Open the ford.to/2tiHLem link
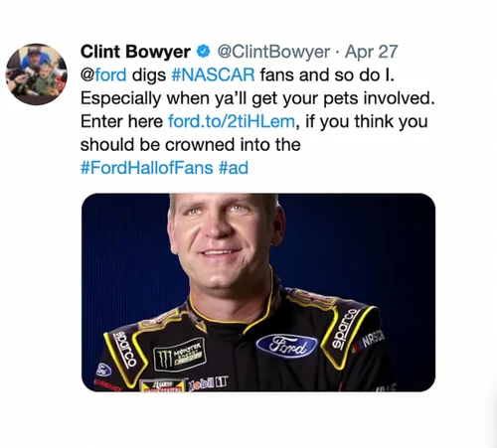Image resolution: width=497 pixels, height=448 pixels. click(x=232, y=121)
